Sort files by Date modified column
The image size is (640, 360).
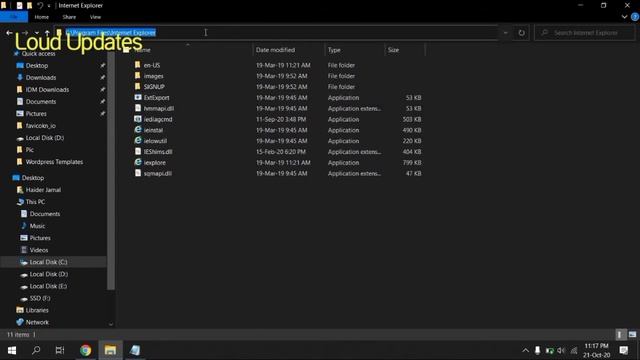pyautogui.click(x=275, y=50)
